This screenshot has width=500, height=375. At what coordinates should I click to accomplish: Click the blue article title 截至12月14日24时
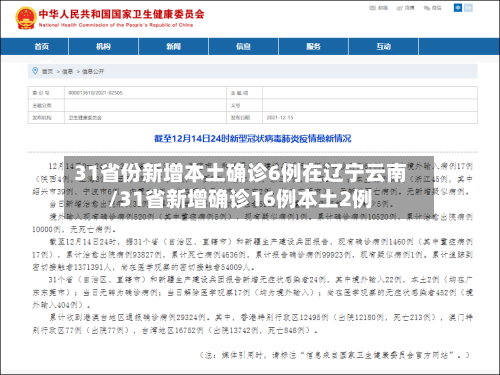(252, 138)
